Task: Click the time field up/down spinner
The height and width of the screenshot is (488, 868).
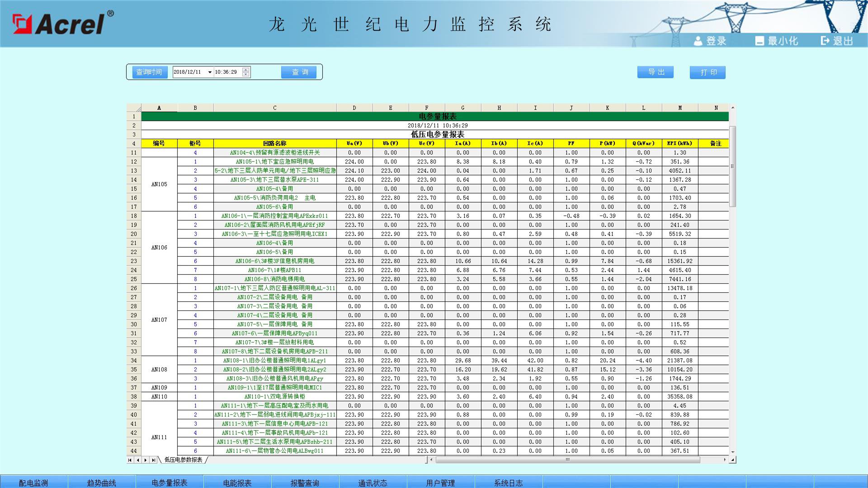Action: 245,72
